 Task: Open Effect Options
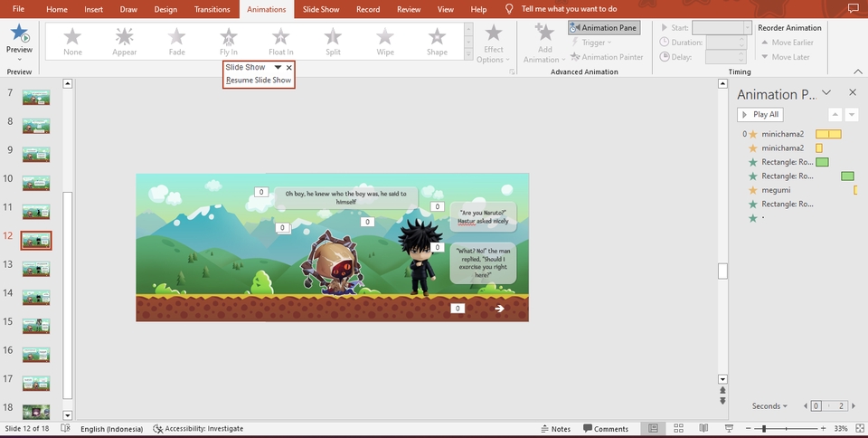pyautogui.click(x=493, y=44)
